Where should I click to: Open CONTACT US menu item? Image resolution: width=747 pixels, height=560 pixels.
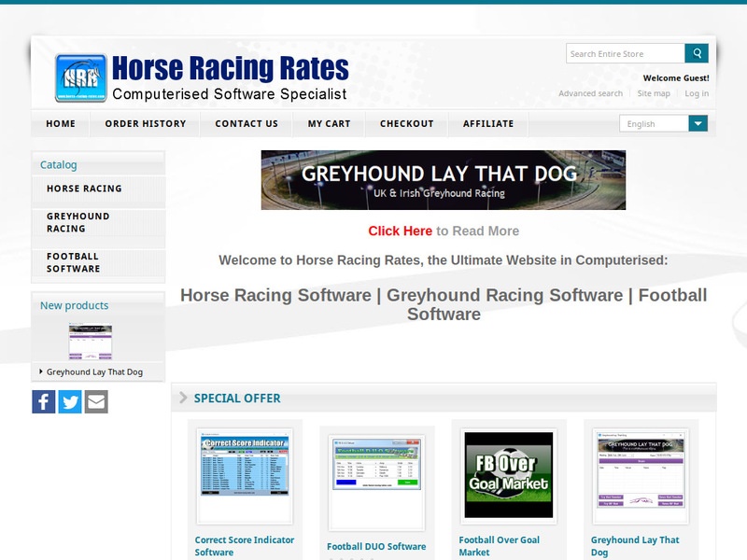coord(247,123)
